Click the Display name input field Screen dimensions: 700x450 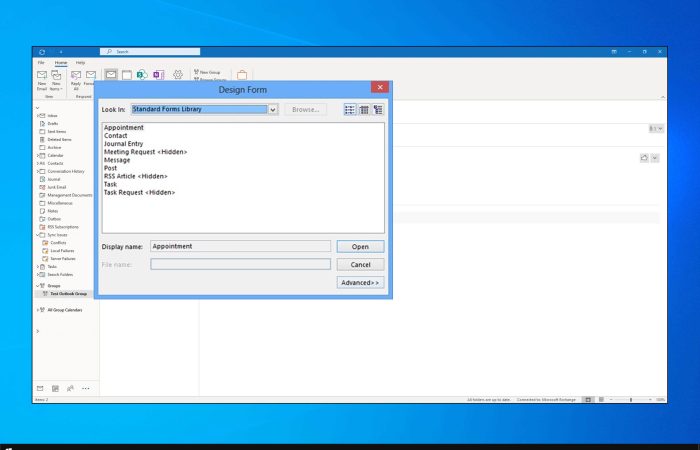[241, 246]
